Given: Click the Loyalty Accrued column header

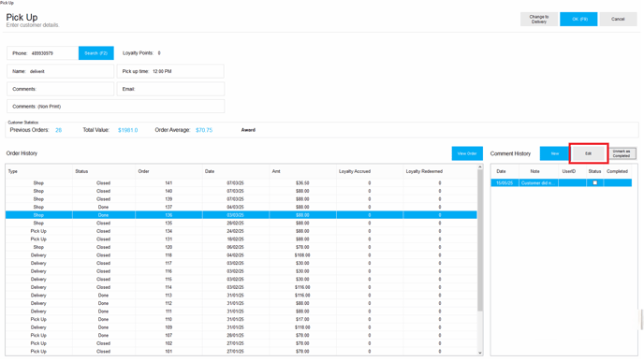Looking at the screenshot, I should (370, 171).
